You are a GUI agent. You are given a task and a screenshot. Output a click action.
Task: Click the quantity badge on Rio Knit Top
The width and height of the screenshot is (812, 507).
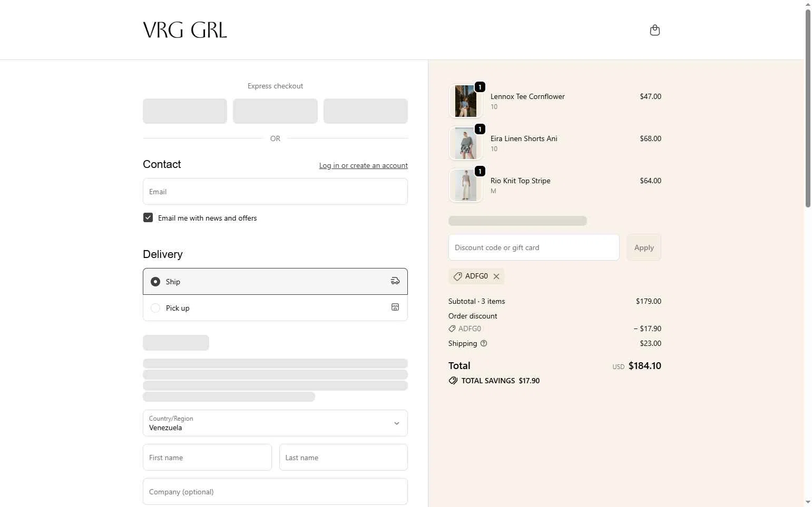tap(480, 171)
